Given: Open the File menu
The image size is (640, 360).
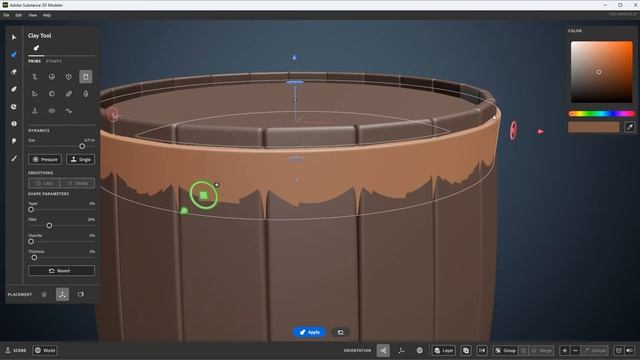Looking at the screenshot, I should point(6,15).
